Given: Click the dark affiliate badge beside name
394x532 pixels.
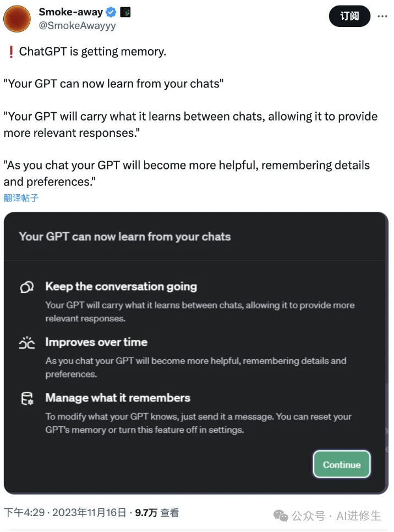Looking at the screenshot, I should pos(125,13).
